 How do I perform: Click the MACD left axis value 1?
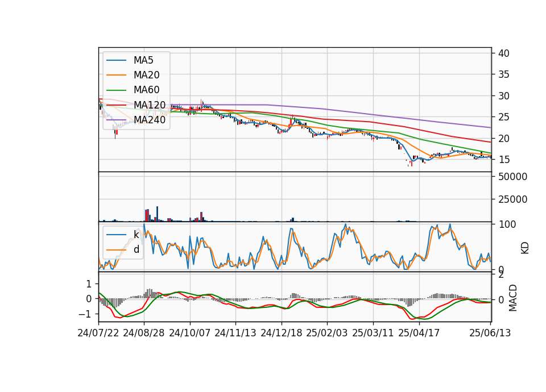pos(89,284)
